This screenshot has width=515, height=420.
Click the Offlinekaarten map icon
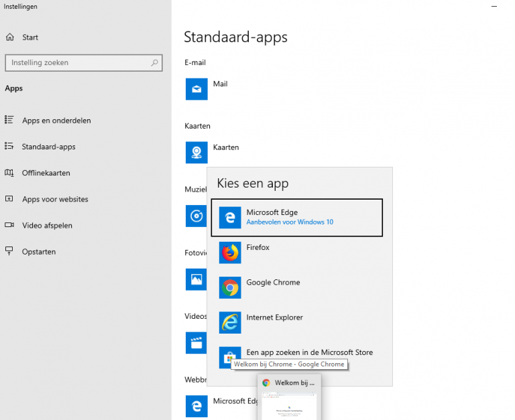tap(9, 173)
